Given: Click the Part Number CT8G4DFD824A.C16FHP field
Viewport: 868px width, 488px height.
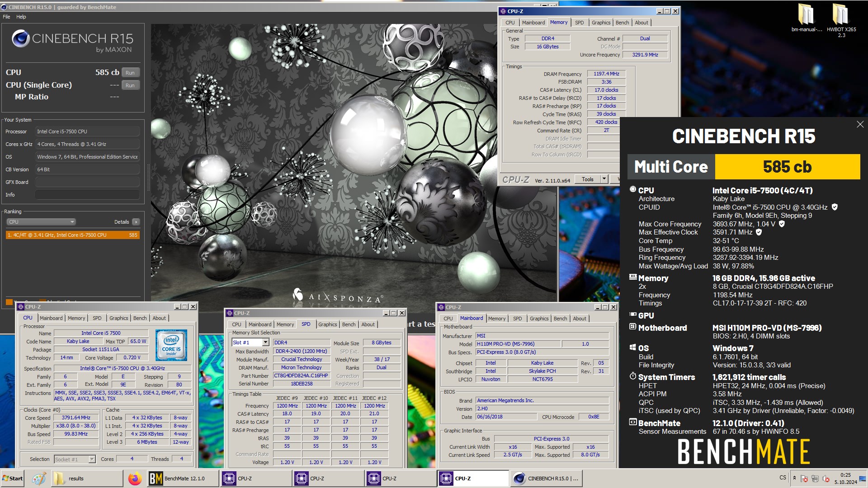Looking at the screenshot, I should click(301, 376).
